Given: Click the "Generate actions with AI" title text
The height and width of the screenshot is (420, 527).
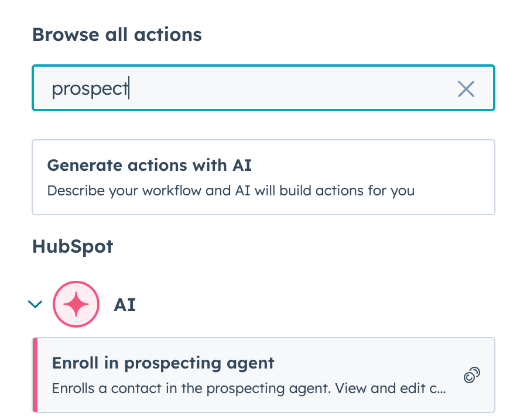Looking at the screenshot, I should (149, 165).
